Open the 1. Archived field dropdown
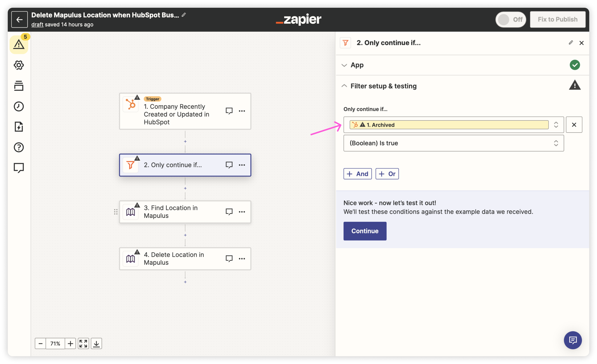597x364 pixels. (x=453, y=125)
